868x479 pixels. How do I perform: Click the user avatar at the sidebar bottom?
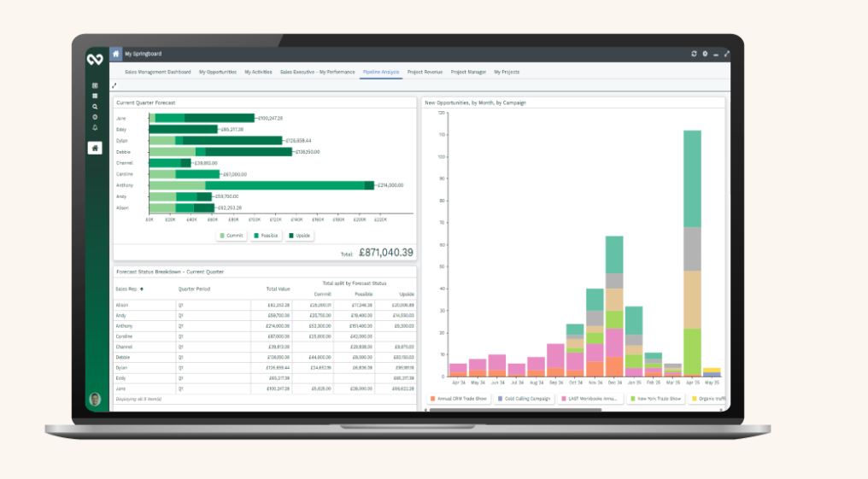pyautogui.click(x=95, y=399)
